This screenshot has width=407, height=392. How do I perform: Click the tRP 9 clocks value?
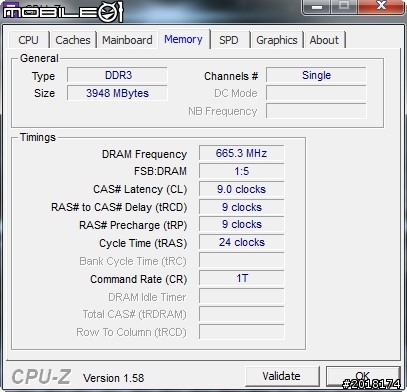(242, 225)
